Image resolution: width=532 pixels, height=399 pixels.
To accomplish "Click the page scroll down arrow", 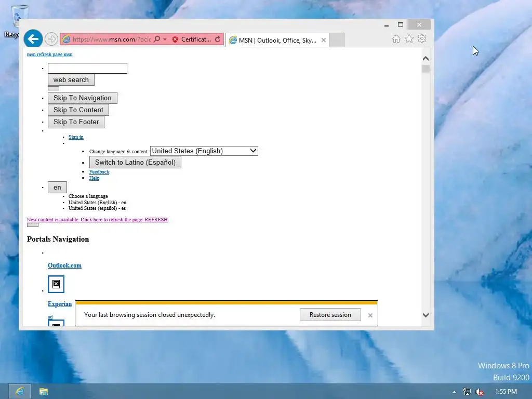I will pos(426,315).
